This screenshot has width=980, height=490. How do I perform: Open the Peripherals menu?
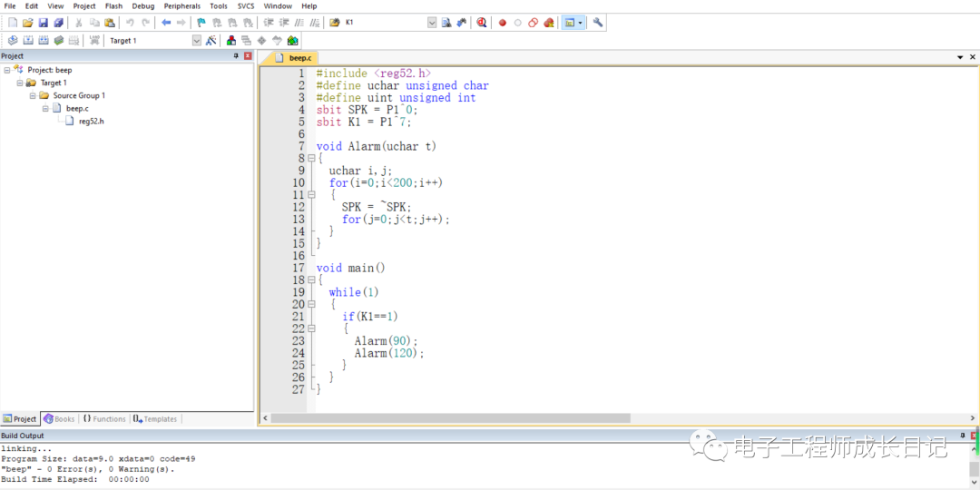(x=181, y=6)
